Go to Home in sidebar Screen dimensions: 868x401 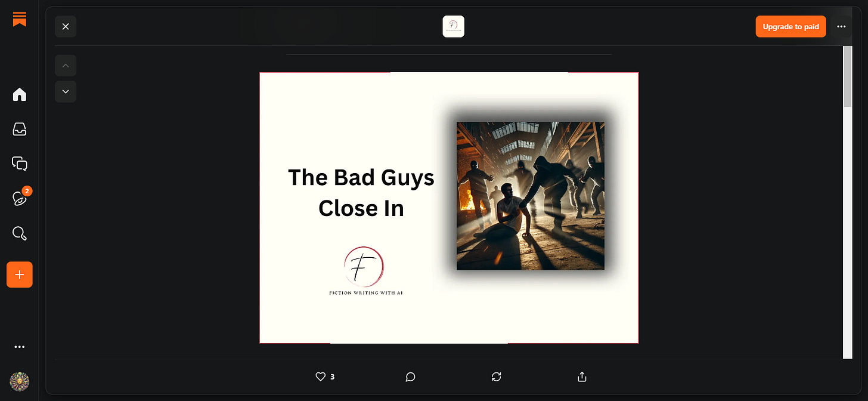[x=20, y=94]
